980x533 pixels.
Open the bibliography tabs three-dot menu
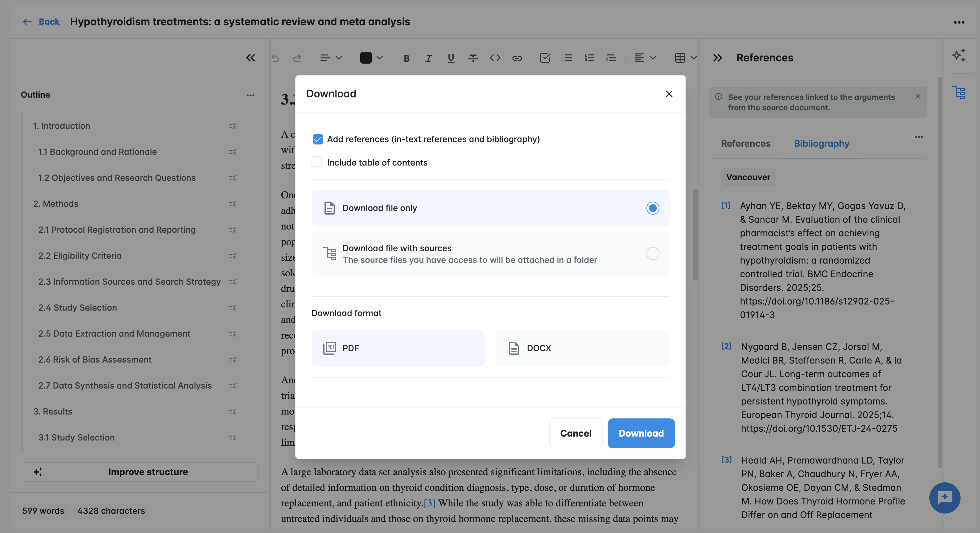[919, 137]
